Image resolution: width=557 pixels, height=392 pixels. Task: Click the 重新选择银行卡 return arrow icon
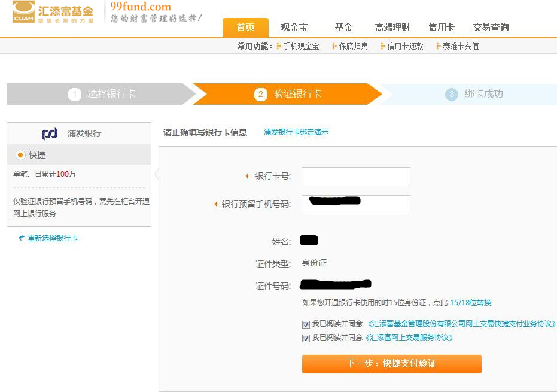(22, 238)
